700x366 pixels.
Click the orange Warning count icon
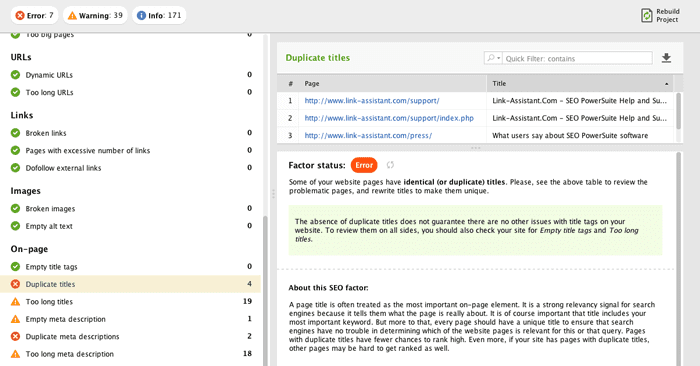72,16
